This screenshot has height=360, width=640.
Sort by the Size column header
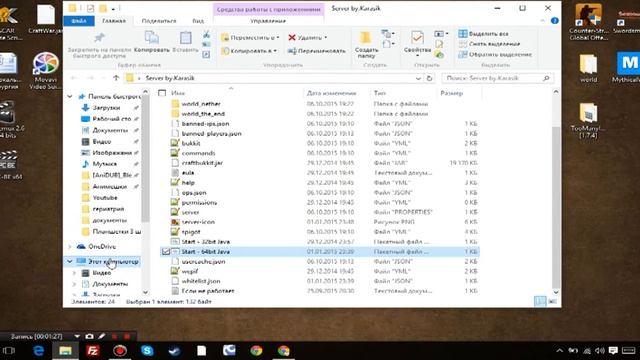(x=452, y=93)
